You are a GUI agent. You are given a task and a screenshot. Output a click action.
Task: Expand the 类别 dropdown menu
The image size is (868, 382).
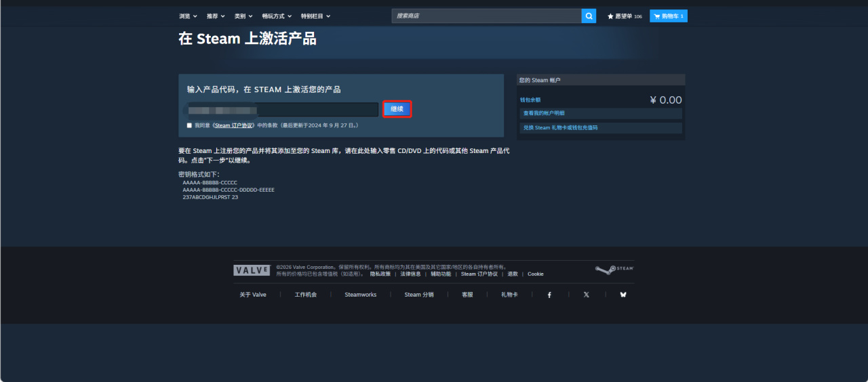[x=243, y=16]
